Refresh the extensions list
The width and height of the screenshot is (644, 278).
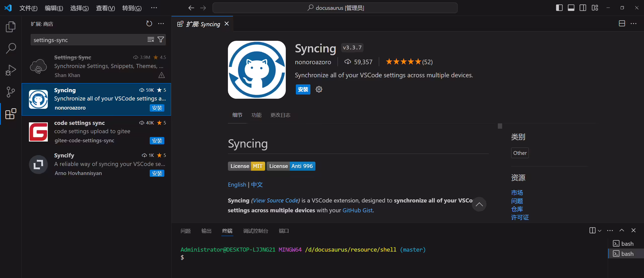[149, 24]
